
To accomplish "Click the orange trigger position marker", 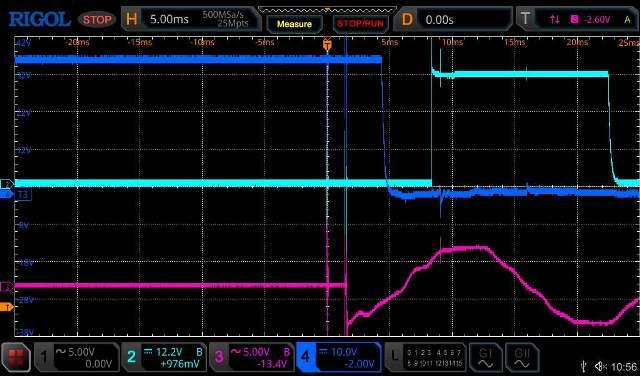I will (x=327, y=44).
